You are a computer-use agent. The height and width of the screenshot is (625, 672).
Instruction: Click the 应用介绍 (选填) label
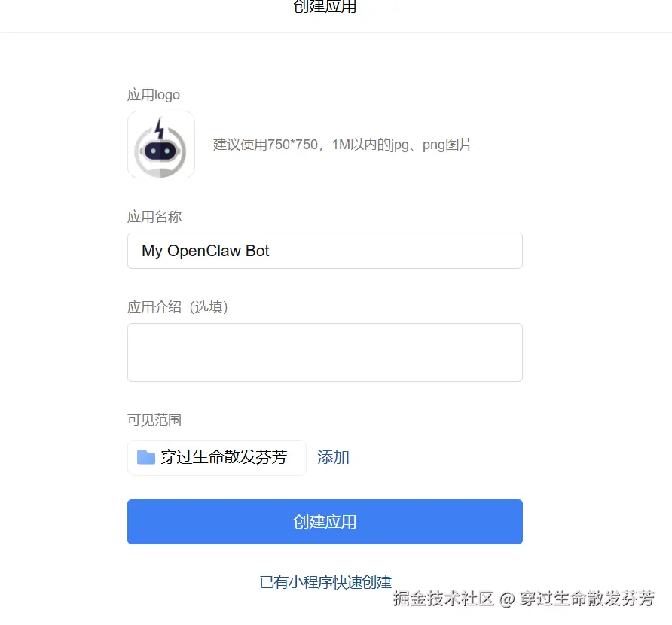pos(178,307)
